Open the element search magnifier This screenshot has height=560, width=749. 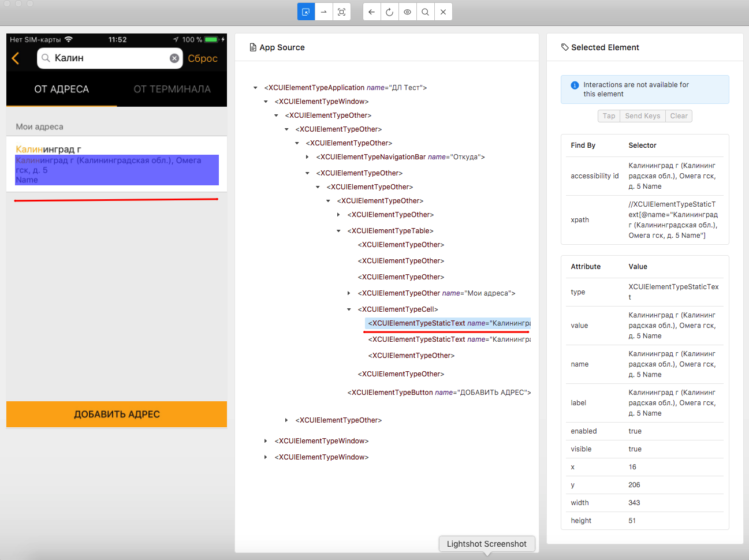click(x=425, y=12)
